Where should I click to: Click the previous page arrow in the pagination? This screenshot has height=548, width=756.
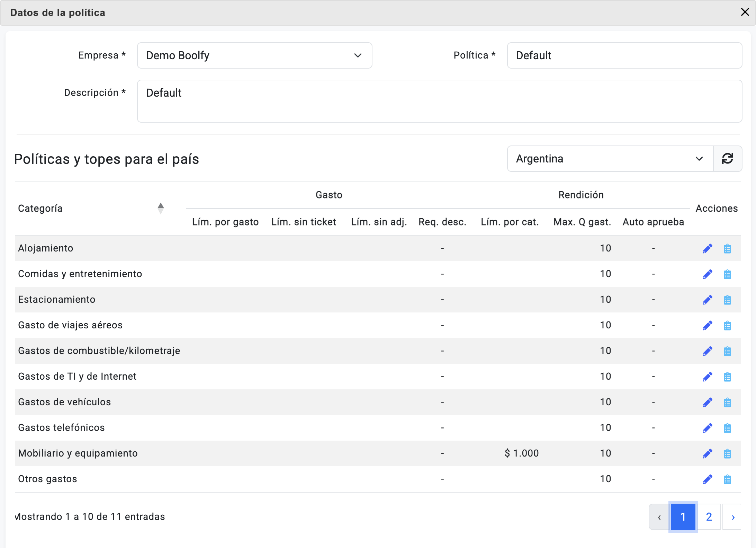point(659,516)
